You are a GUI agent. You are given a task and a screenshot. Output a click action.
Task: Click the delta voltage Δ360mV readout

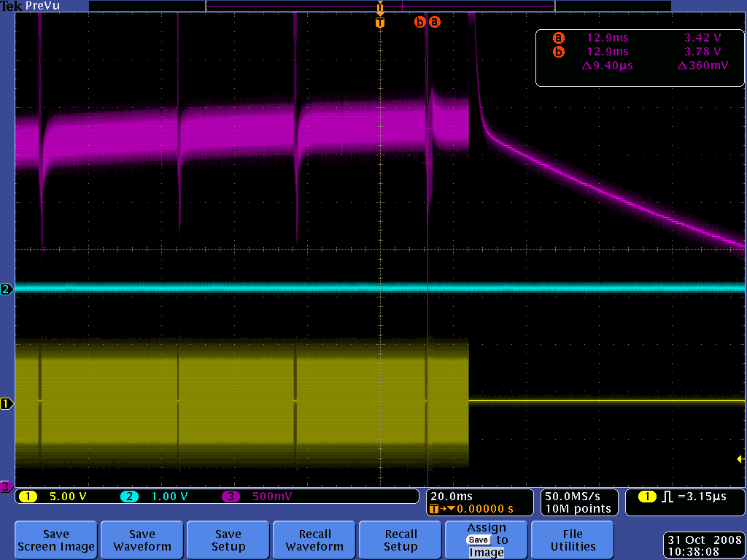703,66
